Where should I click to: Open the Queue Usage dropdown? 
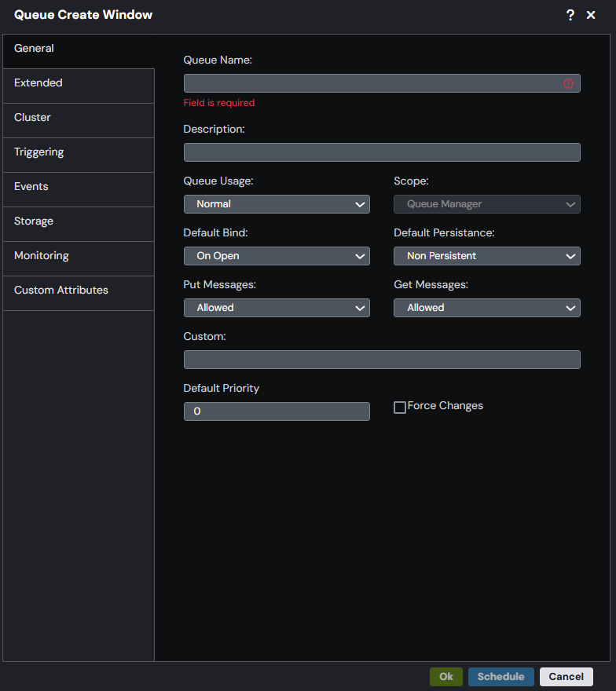[x=277, y=204]
